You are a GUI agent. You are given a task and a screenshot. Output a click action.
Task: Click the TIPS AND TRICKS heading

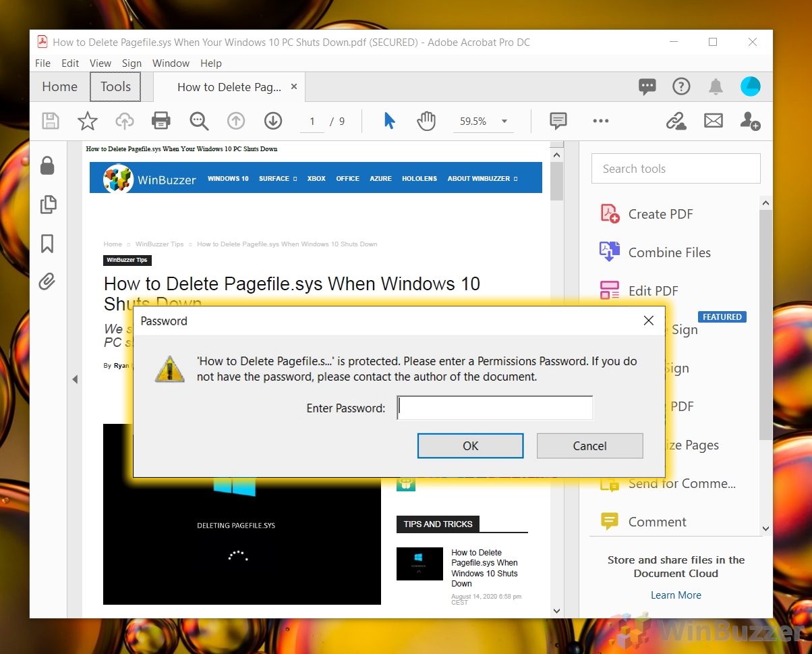coord(438,524)
